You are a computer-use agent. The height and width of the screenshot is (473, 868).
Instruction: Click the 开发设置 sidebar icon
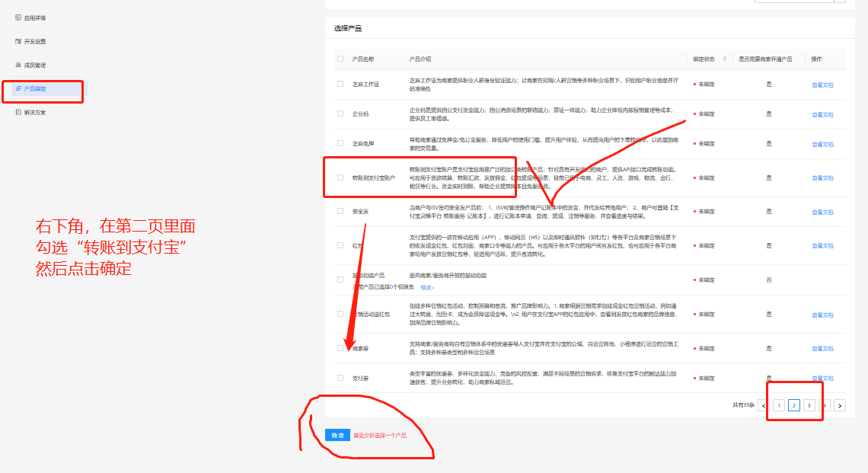click(x=18, y=41)
